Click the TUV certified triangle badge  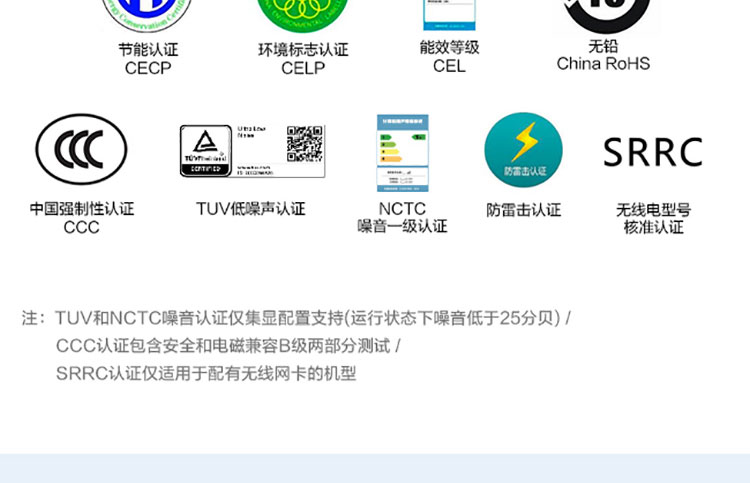tap(206, 151)
